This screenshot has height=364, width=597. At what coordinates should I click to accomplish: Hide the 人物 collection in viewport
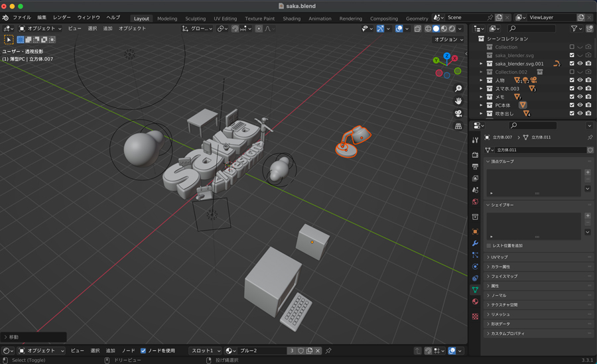[580, 80]
